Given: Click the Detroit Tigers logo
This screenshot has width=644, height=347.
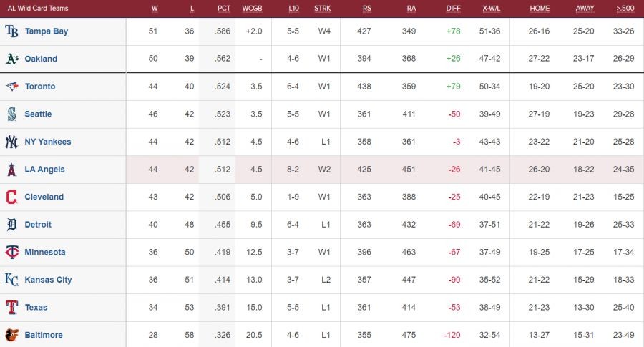Looking at the screenshot, I should (11, 225).
